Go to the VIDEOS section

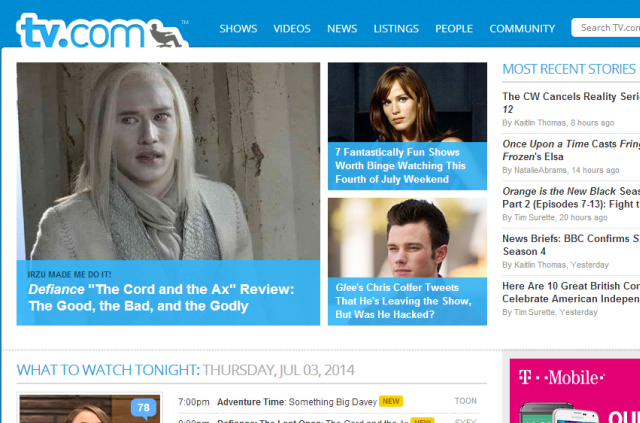[292, 29]
